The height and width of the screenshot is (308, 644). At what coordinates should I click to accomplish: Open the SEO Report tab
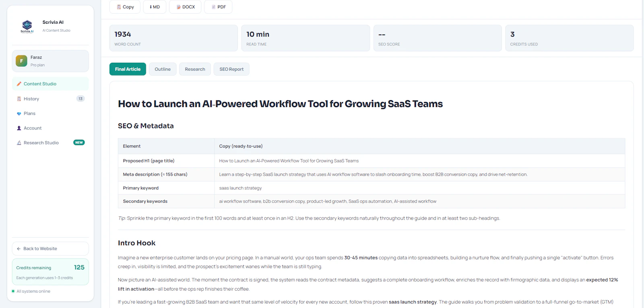tap(231, 69)
